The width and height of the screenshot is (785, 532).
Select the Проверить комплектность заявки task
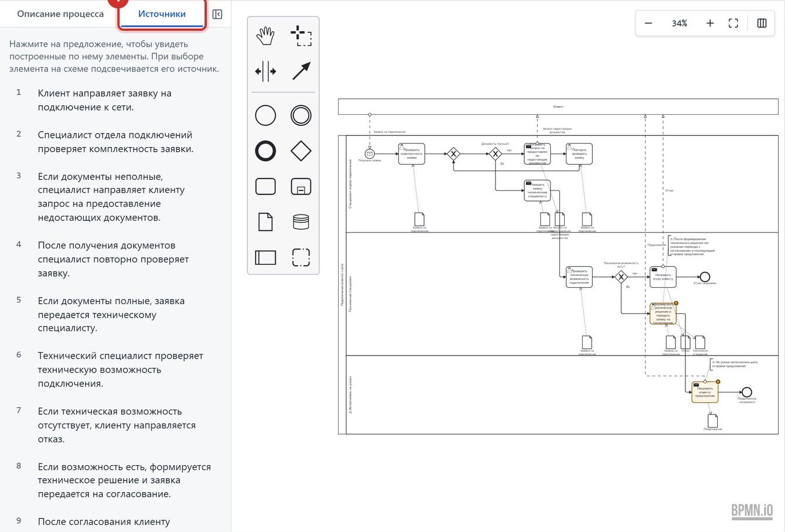[x=411, y=154]
